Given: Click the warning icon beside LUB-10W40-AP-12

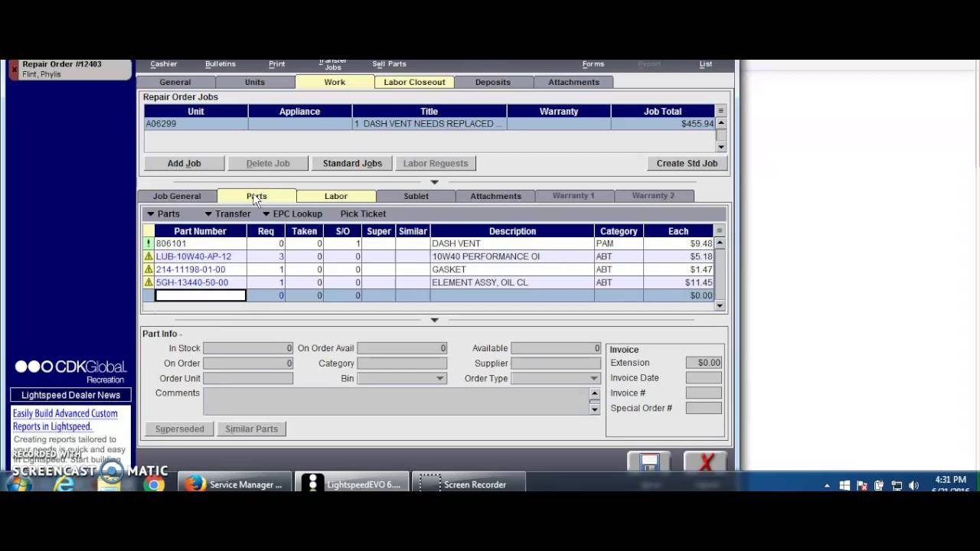Looking at the screenshot, I should [x=149, y=256].
